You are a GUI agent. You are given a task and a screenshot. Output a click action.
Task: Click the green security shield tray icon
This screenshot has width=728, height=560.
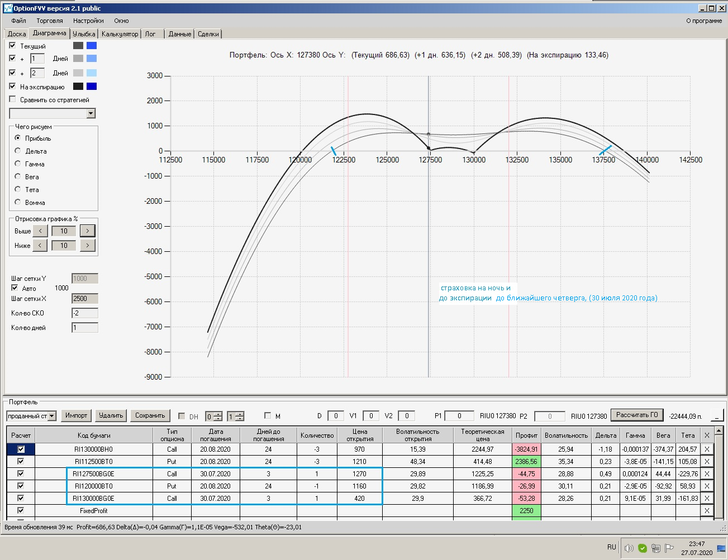click(643, 548)
